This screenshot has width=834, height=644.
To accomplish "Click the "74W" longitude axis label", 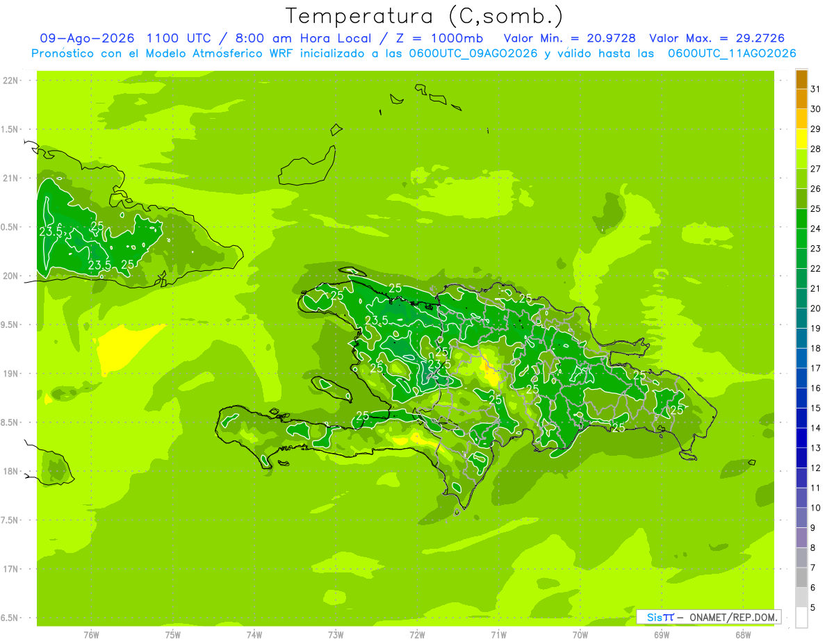I will tap(254, 635).
